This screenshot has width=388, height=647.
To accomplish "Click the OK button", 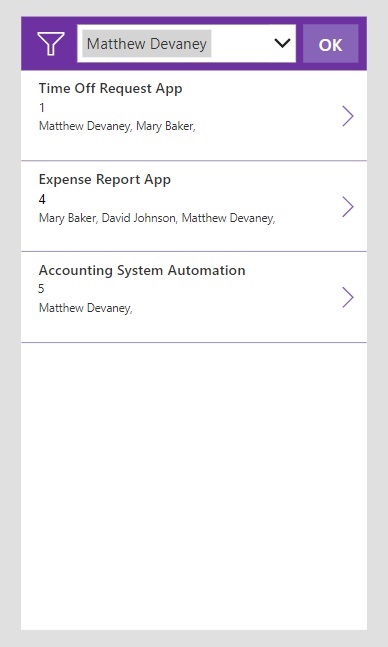I will pos(330,44).
